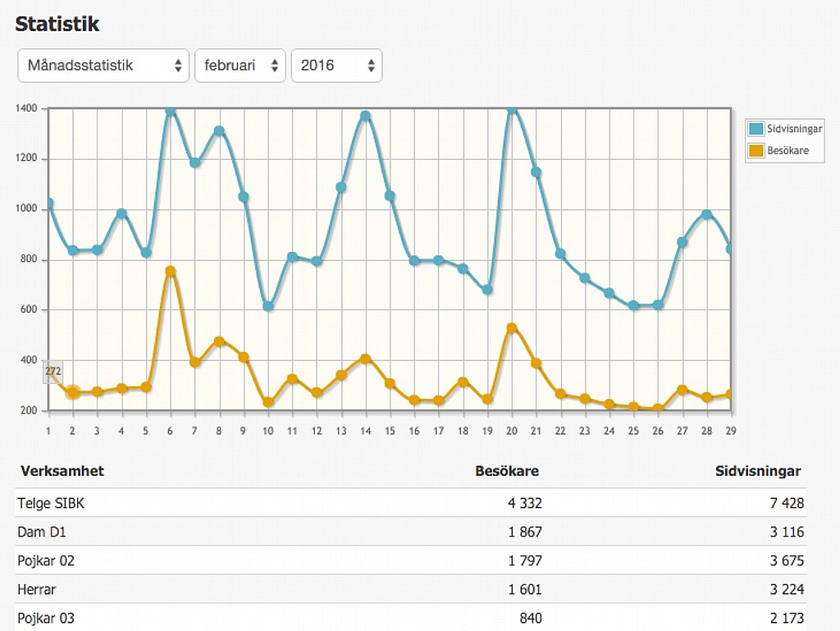Viewport: 840px width, 631px height.
Task: Click the Verksamhet column header
Action: tap(62, 471)
